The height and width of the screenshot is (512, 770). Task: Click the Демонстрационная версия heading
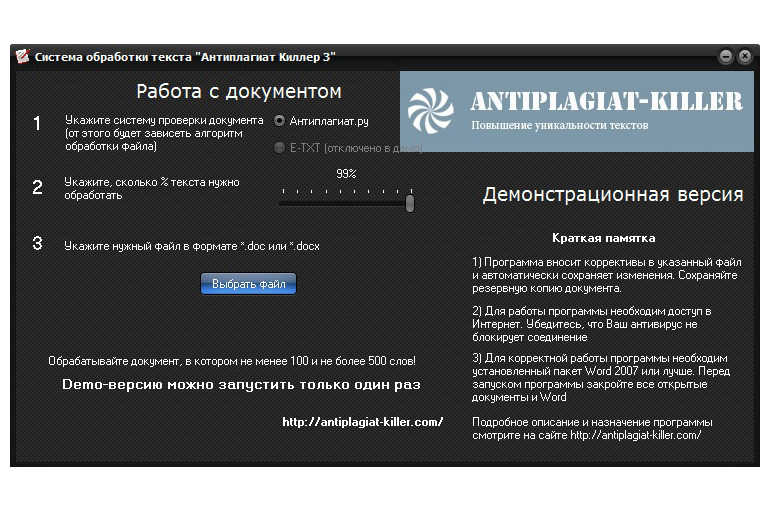(613, 194)
